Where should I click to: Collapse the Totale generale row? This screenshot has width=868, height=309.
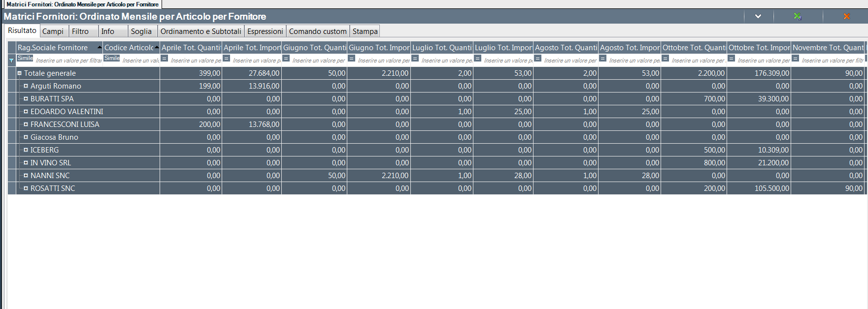pyautogui.click(x=20, y=73)
